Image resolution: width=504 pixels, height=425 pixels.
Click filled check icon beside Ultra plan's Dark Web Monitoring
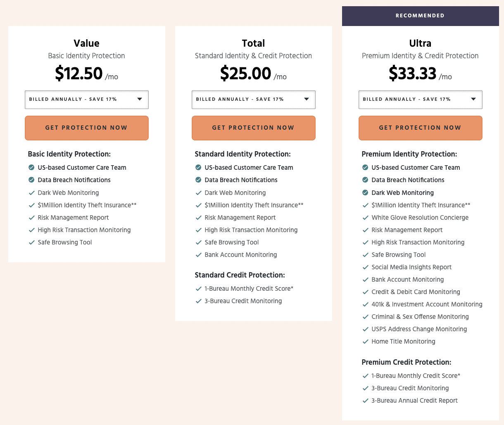click(365, 192)
